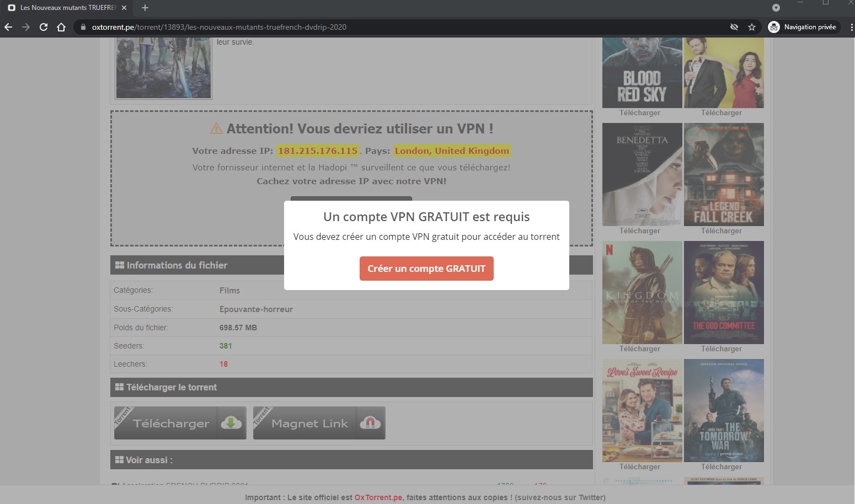Click the Films category value
This screenshot has height=504, width=855.
(229, 291)
